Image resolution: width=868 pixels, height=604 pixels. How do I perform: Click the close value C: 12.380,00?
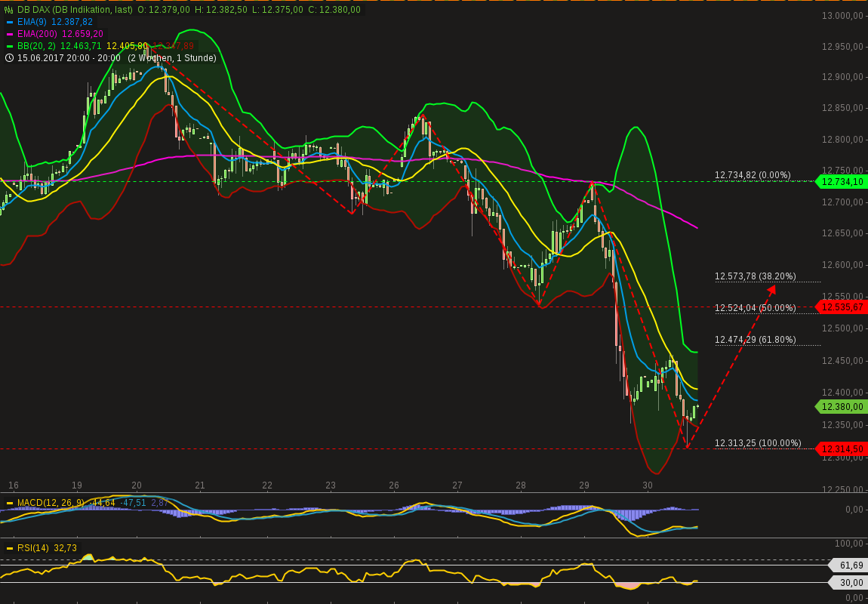click(x=334, y=10)
